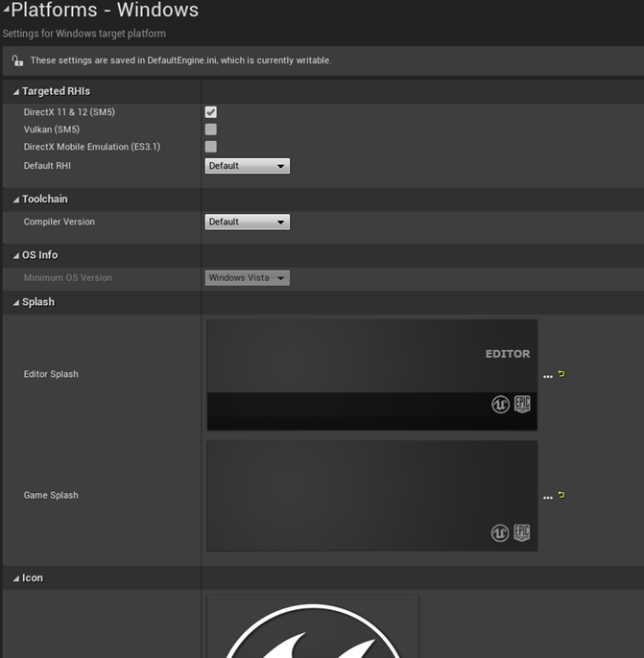Collapse the Icon section
Screen dimensions: 644x658
pyautogui.click(x=16, y=578)
